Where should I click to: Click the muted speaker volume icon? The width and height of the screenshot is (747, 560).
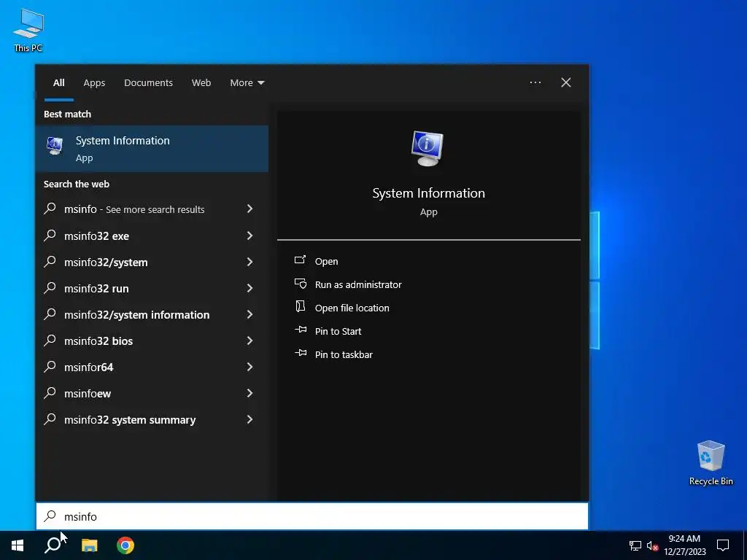(x=652, y=545)
